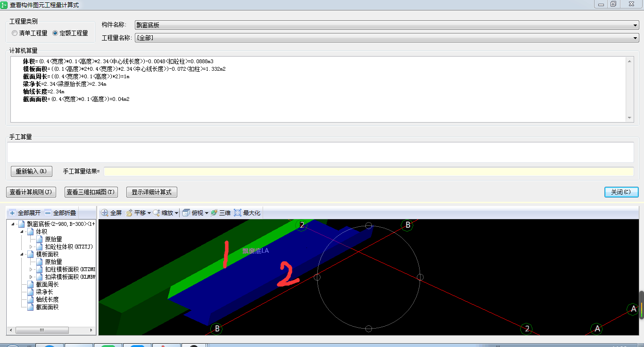Open the 缩放 dropdown arrow

pyautogui.click(x=177, y=213)
